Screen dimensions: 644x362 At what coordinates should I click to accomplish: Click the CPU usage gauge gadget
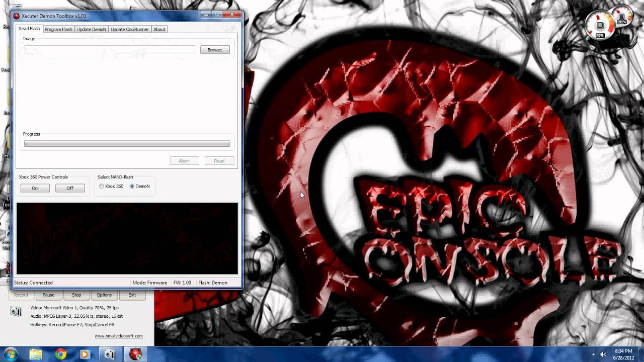pos(600,25)
